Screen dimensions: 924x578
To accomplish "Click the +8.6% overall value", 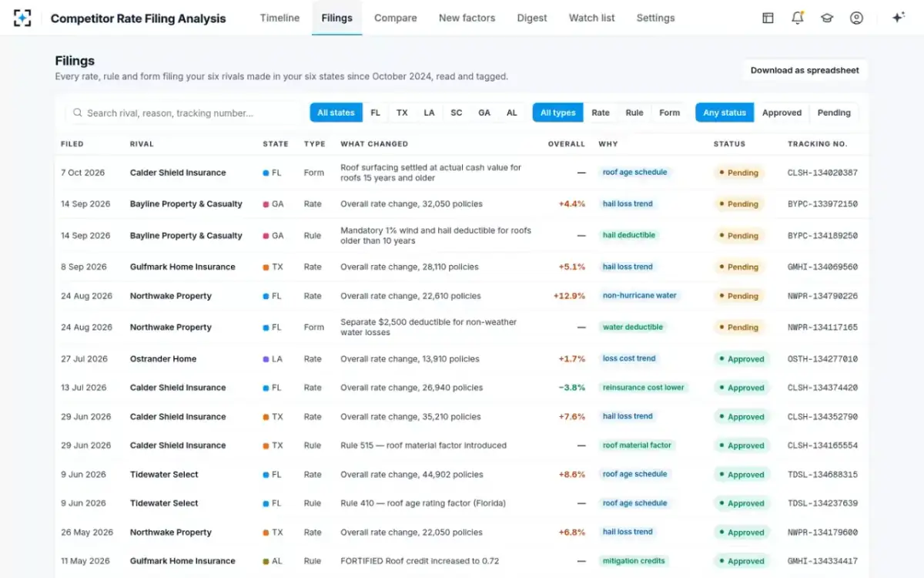I will 571,475.
